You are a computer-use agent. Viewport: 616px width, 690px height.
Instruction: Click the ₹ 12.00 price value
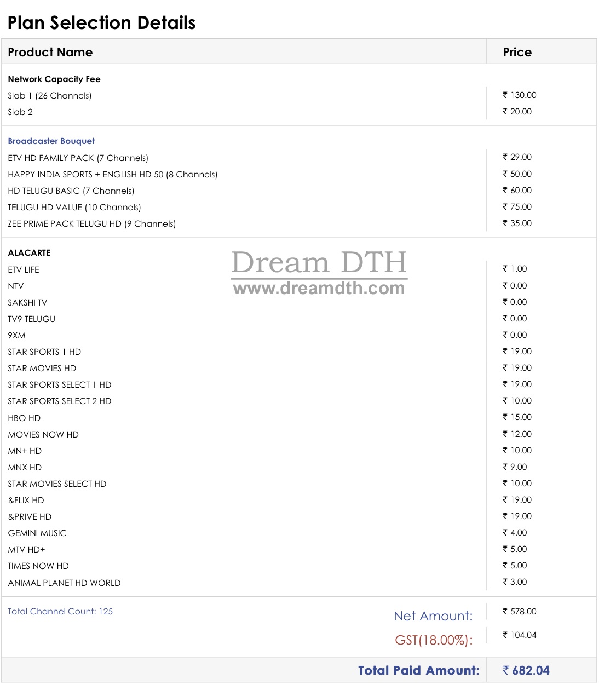517,434
